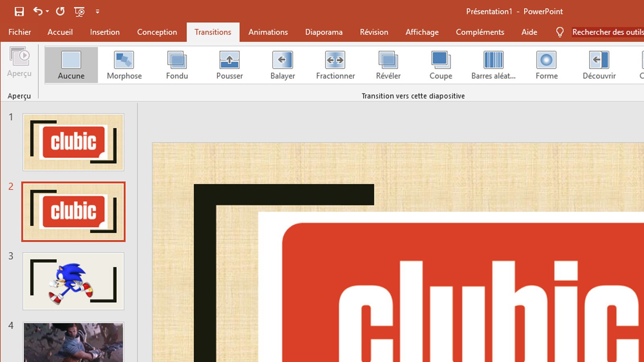Apply the Fractionner transition
644x362 pixels.
coord(335,65)
